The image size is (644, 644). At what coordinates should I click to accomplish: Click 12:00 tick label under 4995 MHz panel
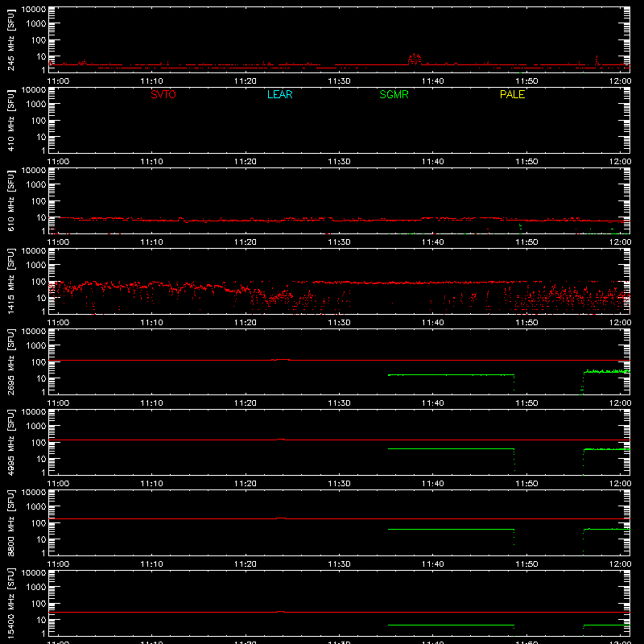pyautogui.click(x=620, y=484)
